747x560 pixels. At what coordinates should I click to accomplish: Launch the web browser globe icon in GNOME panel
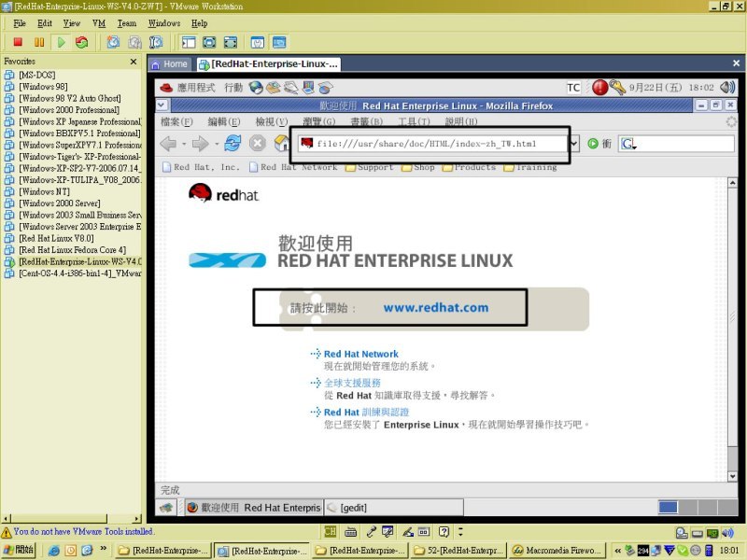256,88
